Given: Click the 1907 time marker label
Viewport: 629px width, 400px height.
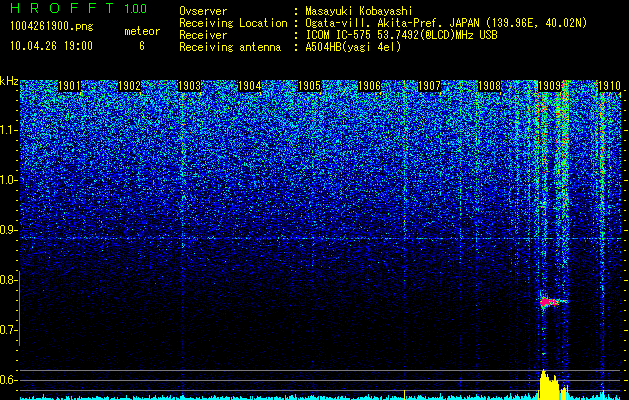Looking at the screenshot, I should point(430,86).
